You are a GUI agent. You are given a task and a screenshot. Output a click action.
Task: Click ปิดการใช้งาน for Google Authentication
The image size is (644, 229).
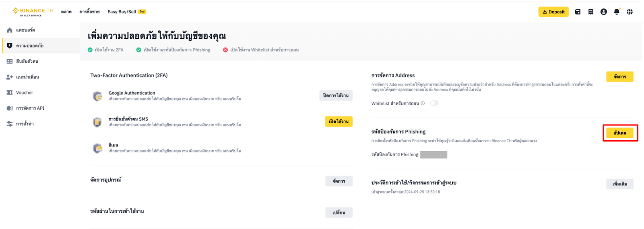pyautogui.click(x=336, y=96)
